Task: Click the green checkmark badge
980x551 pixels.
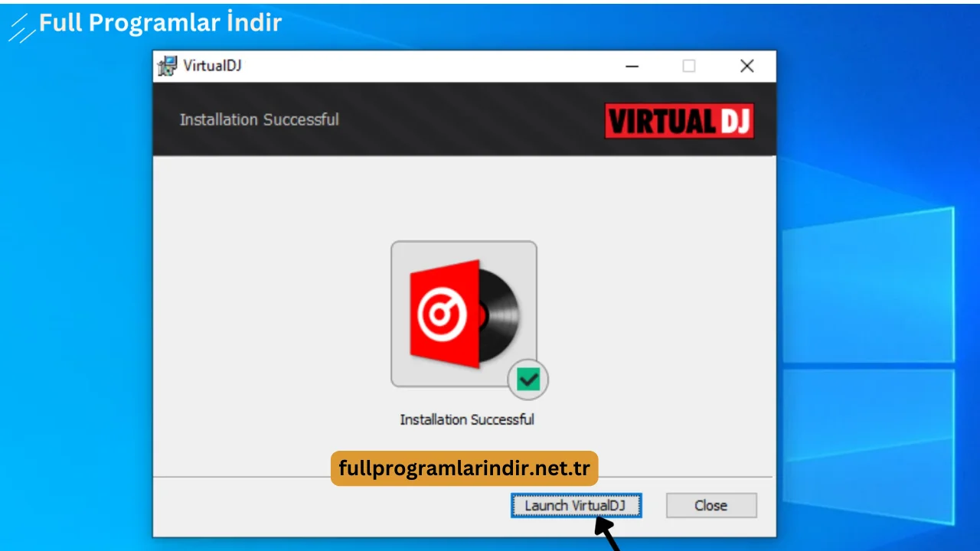Action: click(528, 379)
